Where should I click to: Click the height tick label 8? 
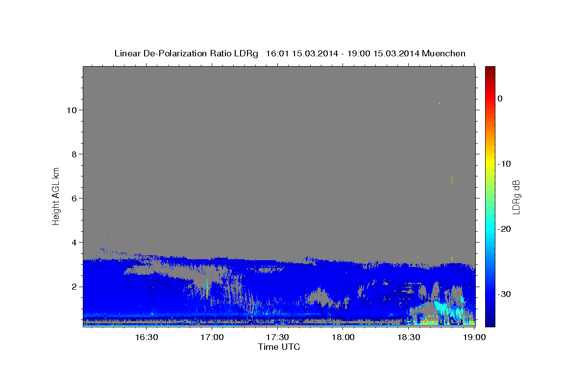(74, 154)
